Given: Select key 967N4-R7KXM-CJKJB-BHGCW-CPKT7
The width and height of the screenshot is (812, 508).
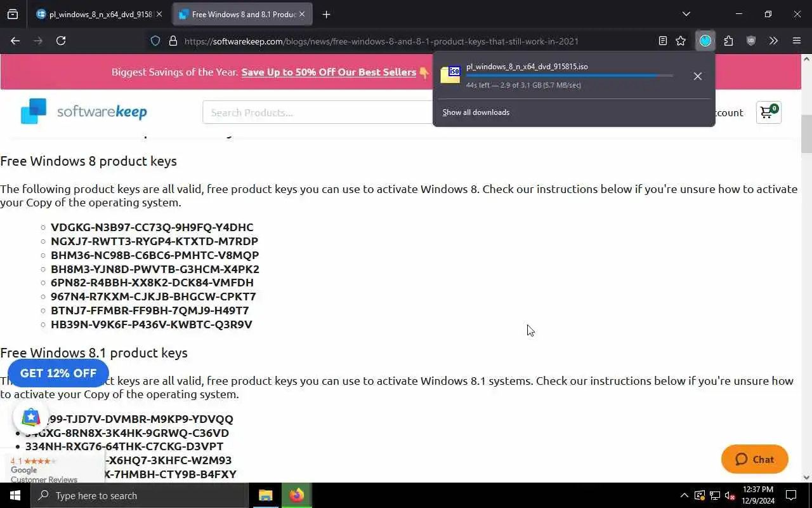Looking at the screenshot, I should coord(154,297).
